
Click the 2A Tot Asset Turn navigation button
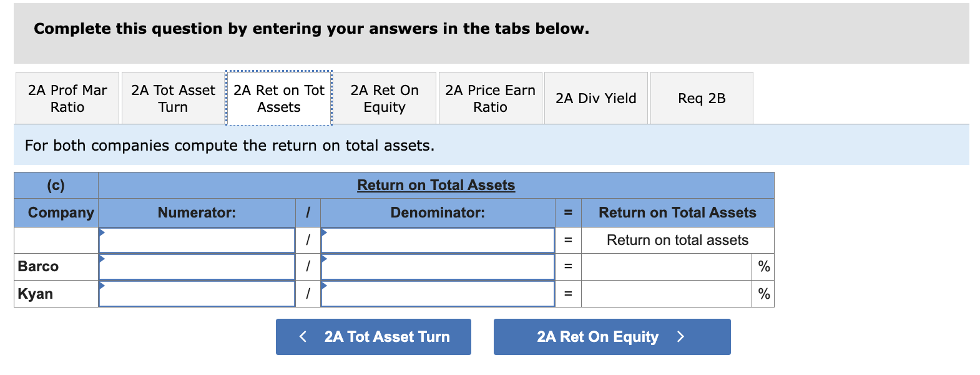[373, 336]
